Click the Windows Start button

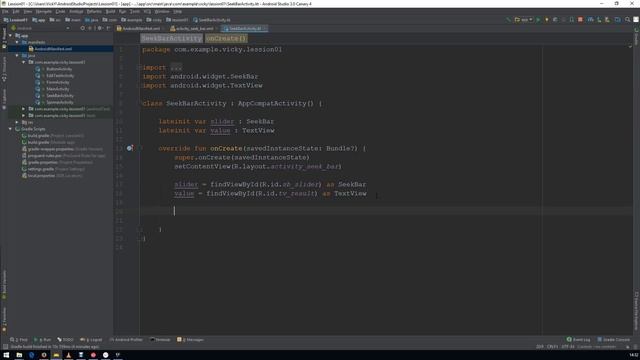6,355
